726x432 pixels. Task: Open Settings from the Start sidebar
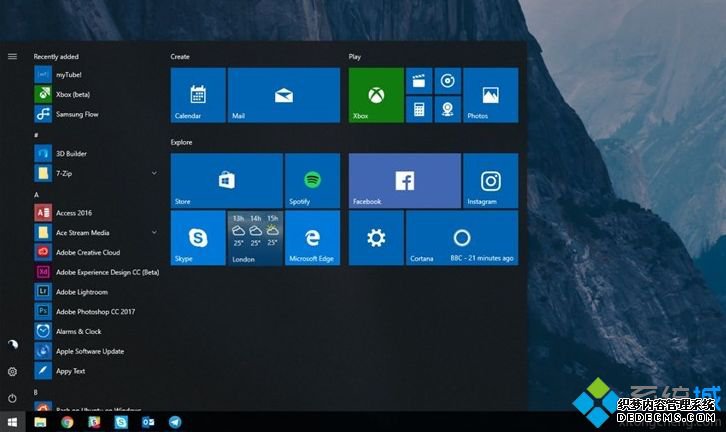[13, 372]
